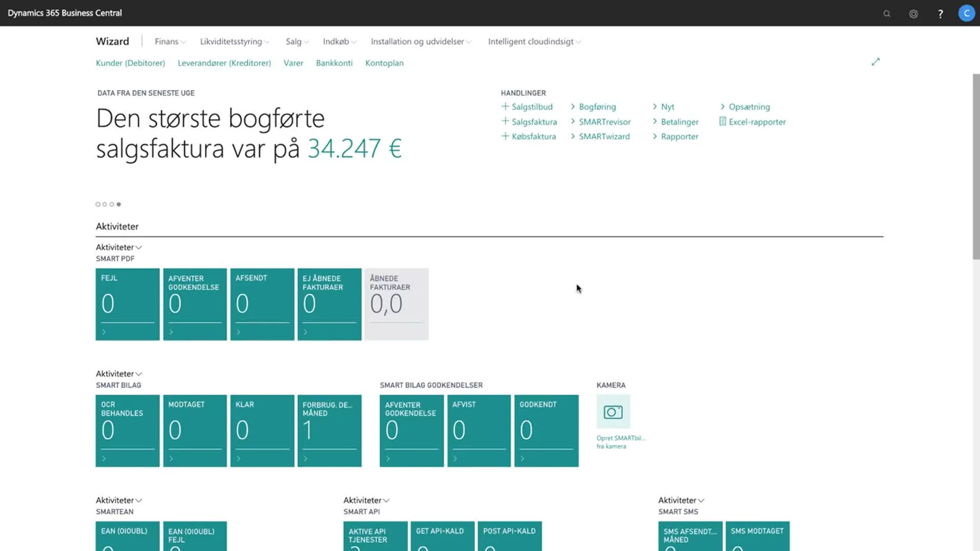
Task: Click the expand page arrows icon
Action: (875, 62)
